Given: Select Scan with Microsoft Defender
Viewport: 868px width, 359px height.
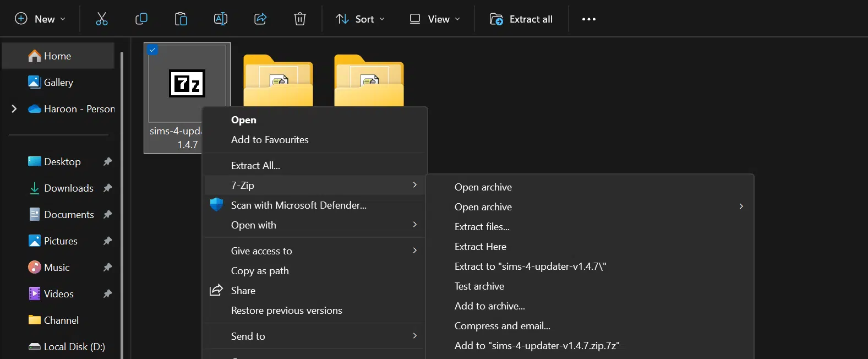Looking at the screenshot, I should click(x=298, y=205).
